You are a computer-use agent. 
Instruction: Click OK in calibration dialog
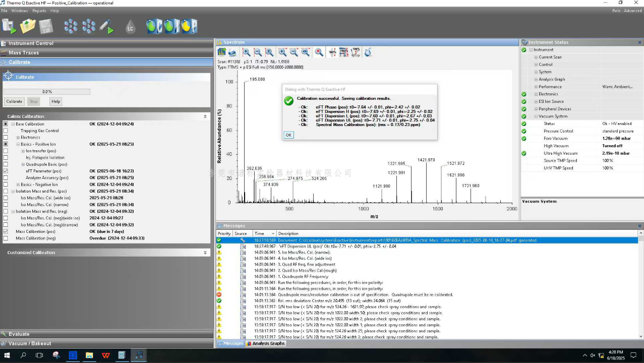(288, 135)
